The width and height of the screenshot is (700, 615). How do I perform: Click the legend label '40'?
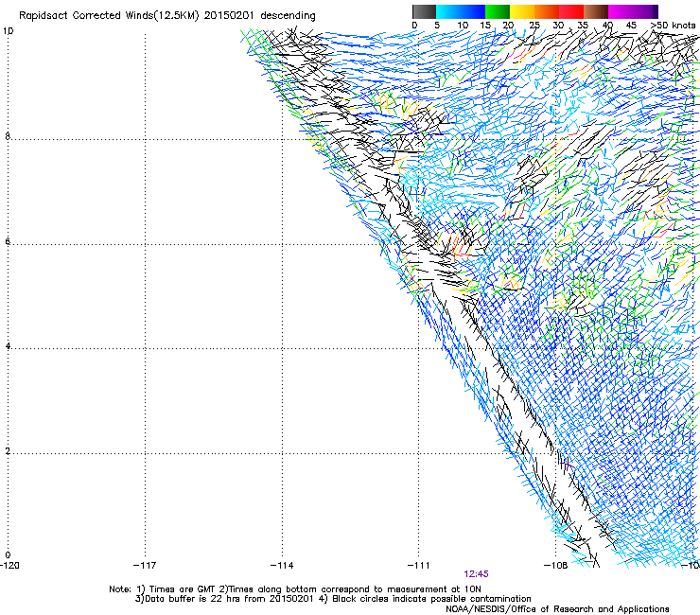click(607, 26)
